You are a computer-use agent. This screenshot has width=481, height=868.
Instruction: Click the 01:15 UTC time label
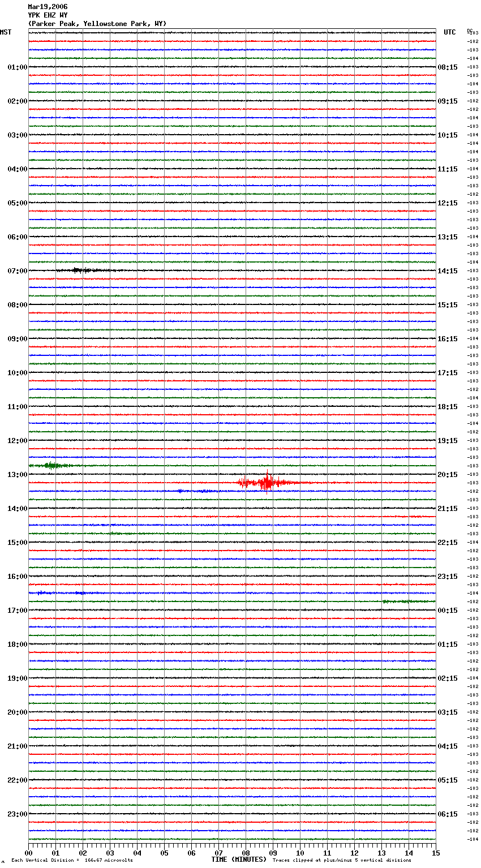pyautogui.click(x=448, y=644)
